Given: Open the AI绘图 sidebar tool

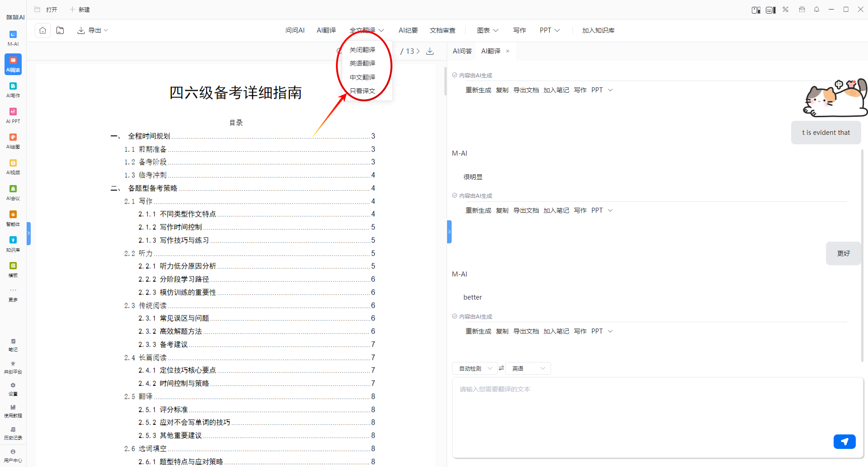Looking at the screenshot, I should [13, 141].
